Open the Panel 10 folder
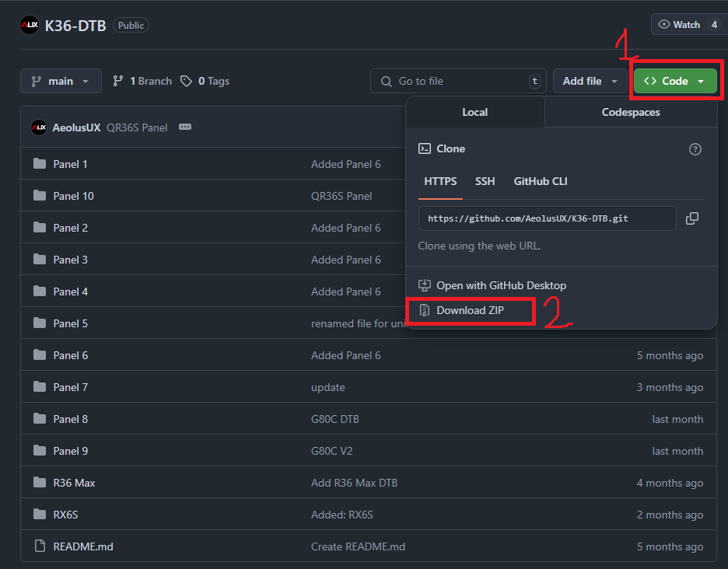 73,196
